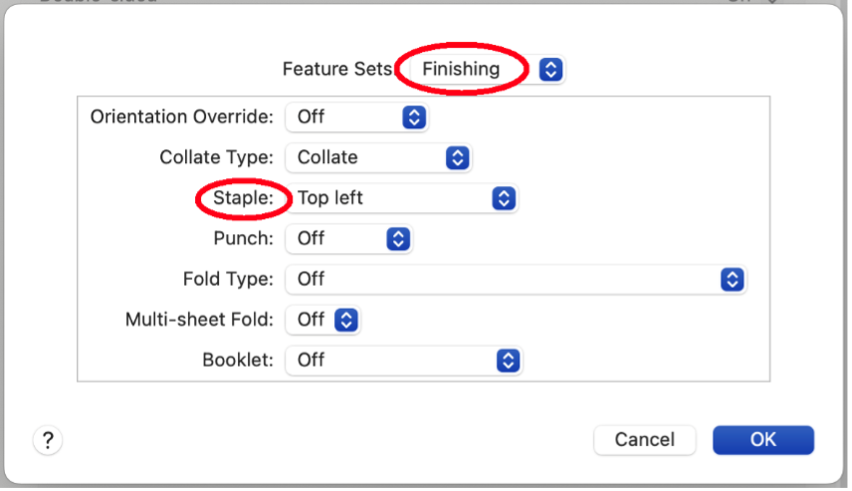Click the Staple popup arrows icon
Image resolution: width=852 pixels, height=491 pixels.
tap(504, 198)
